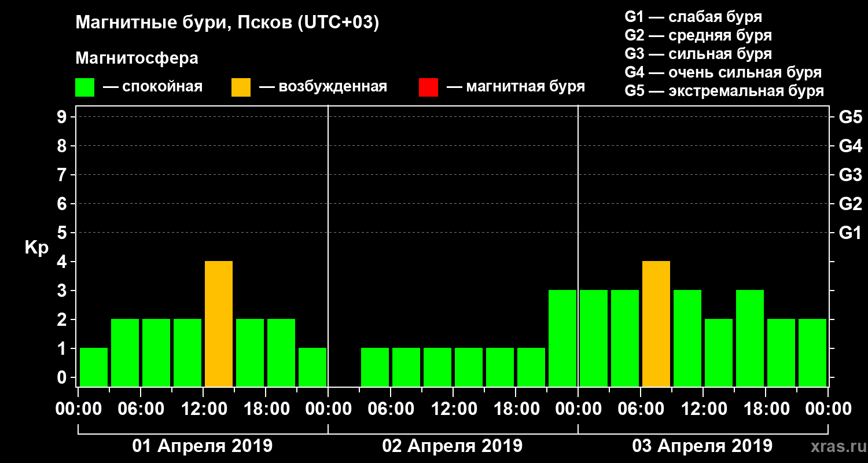This screenshot has height=463, width=868.
Task: Select the 12:00–15:00 Kp 2 bar on 03 Апреля
Action: pos(719,353)
